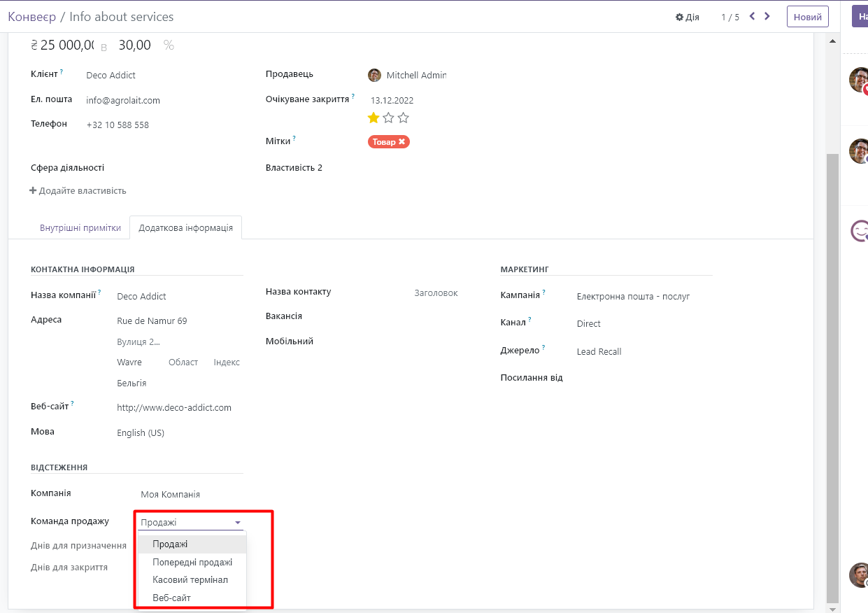This screenshot has width=868, height=613.
Task: Toggle the Команда продажу dropdown arrow
Action: pos(238,523)
